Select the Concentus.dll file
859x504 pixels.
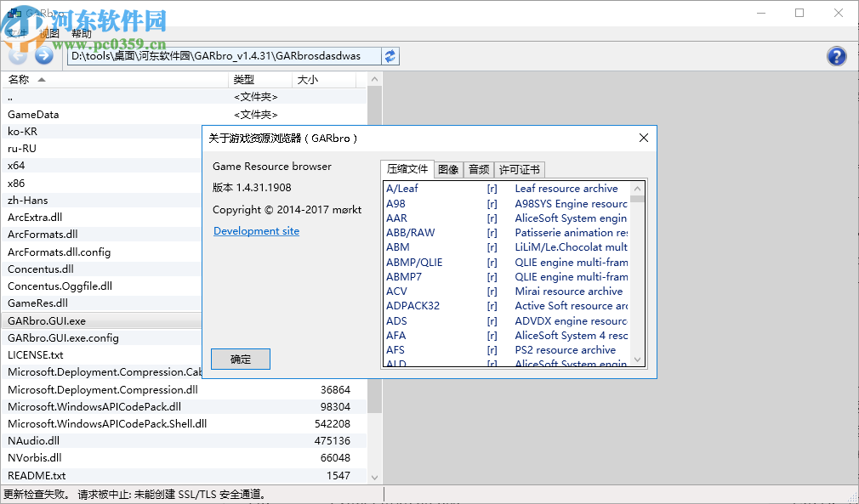[x=102, y=269]
